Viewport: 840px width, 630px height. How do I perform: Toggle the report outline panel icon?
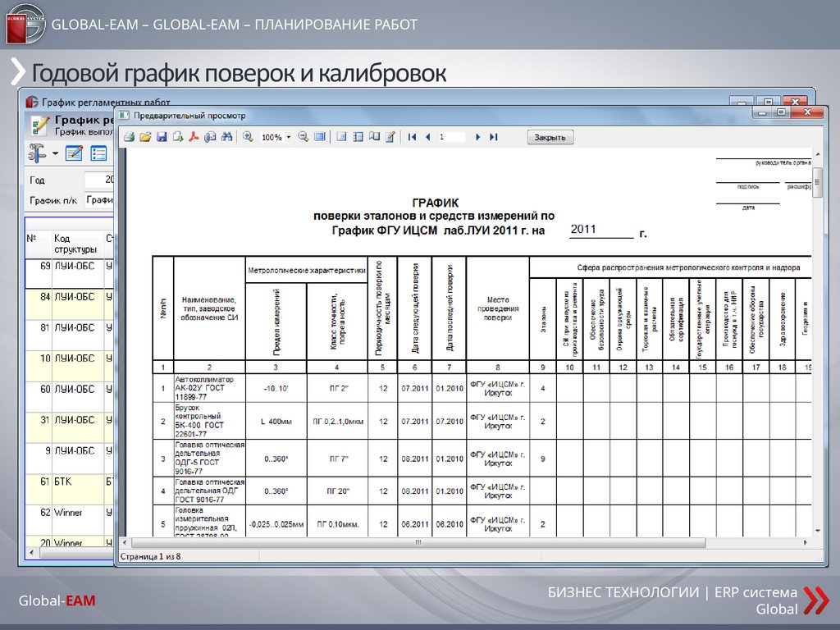tap(341, 137)
